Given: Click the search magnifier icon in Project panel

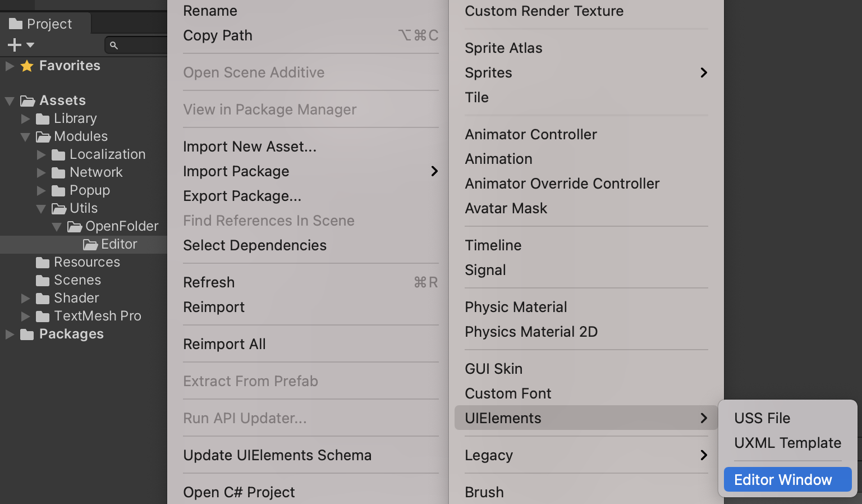Looking at the screenshot, I should point(114,45).
